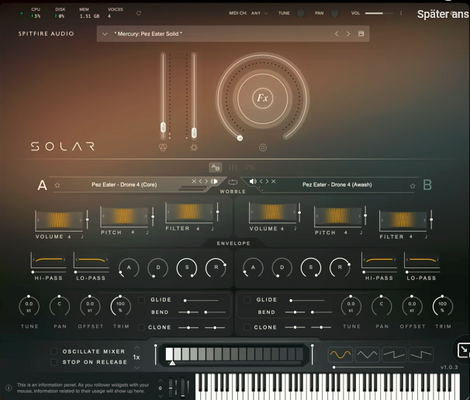
Task: Select next sound for layer A
Action: 206,181
